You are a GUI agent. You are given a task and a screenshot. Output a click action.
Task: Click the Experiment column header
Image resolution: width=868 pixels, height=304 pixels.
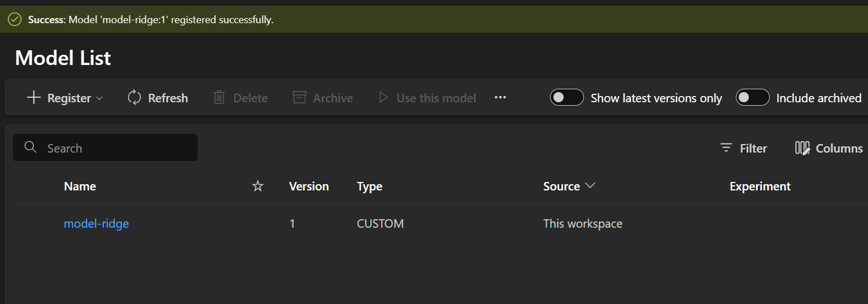click(x=760, y=186)
